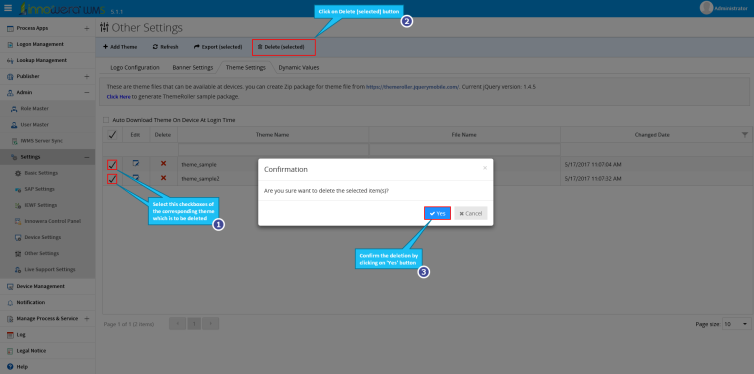Switch to the Logo Configuration tab
Image resolution: width=754 pixels, height=374 pixels.
pyautogui.click(x=135, y=68)
